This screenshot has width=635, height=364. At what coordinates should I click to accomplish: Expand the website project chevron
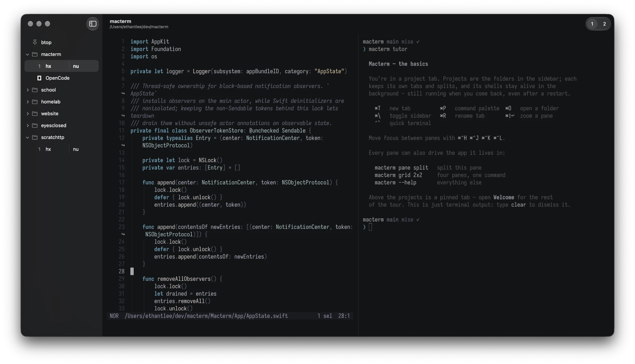pyautogui.click(x=28, y=114)
